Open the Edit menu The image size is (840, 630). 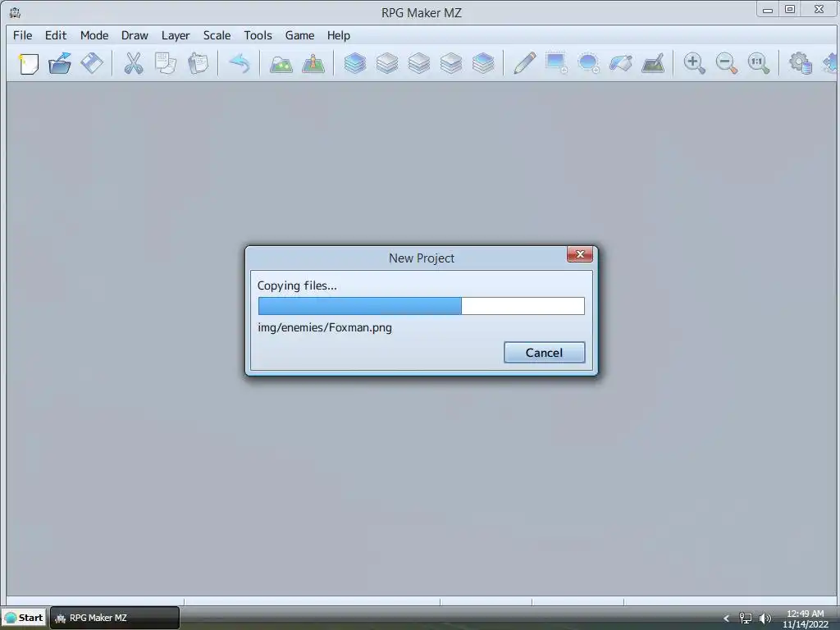tap(56, 35)
